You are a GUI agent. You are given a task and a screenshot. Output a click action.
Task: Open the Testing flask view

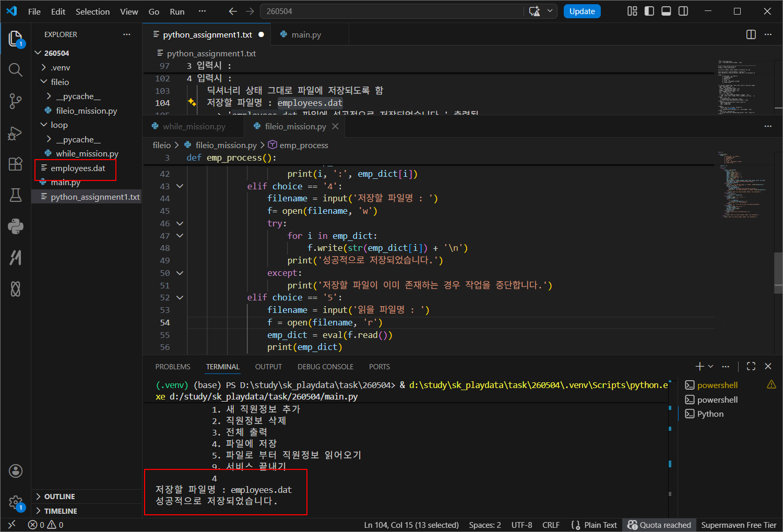click(16, 195)
